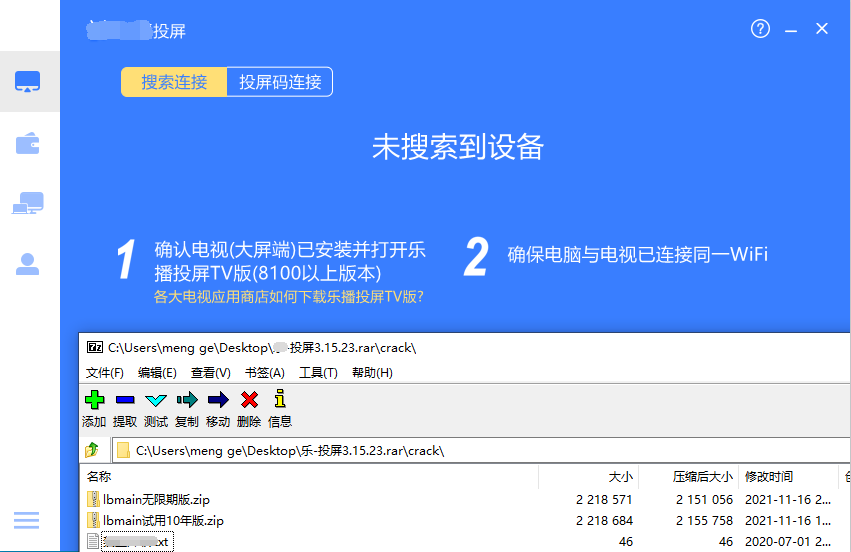Open the 文件(F) menu
Viewport: 851px width, 552px height.
click(105, 373)
